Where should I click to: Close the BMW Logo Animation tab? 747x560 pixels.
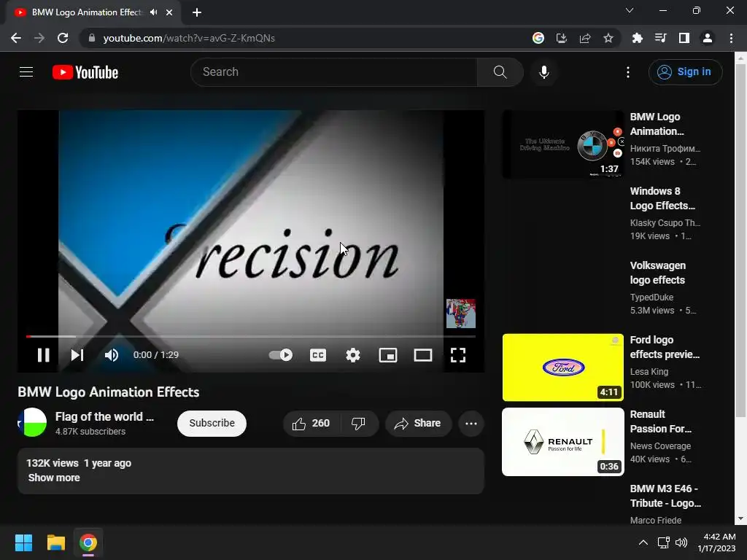(169, 12)
